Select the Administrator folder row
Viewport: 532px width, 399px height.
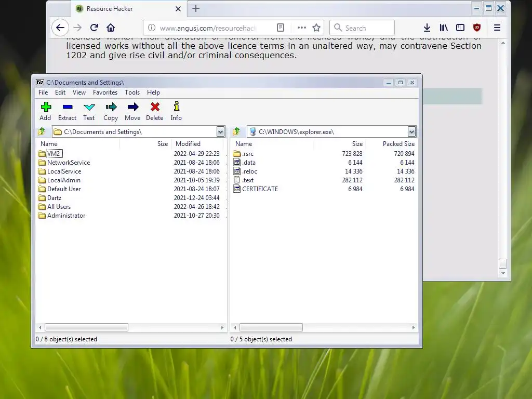click(131, 216)
